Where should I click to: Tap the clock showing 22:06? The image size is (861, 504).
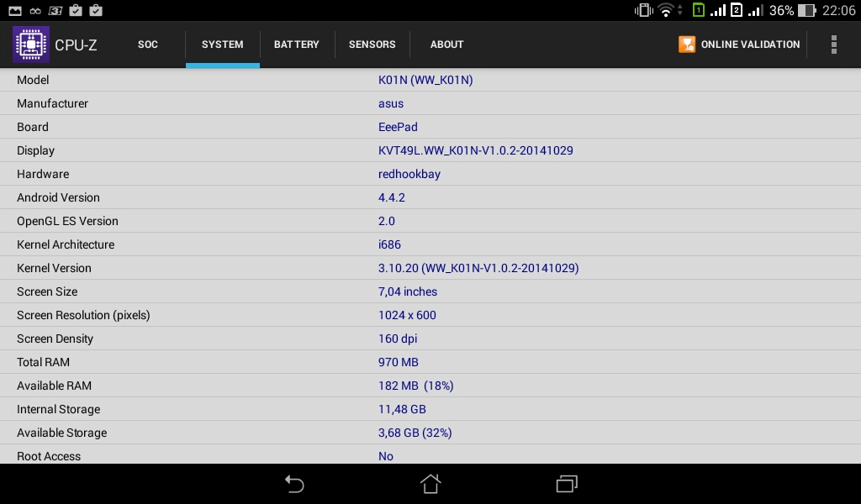(x=838, y=10)
